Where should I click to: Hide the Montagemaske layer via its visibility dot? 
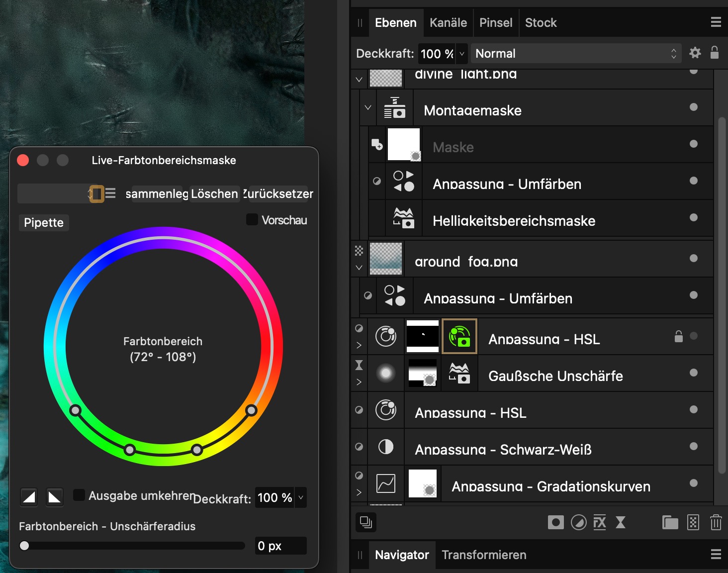(693, 107)
